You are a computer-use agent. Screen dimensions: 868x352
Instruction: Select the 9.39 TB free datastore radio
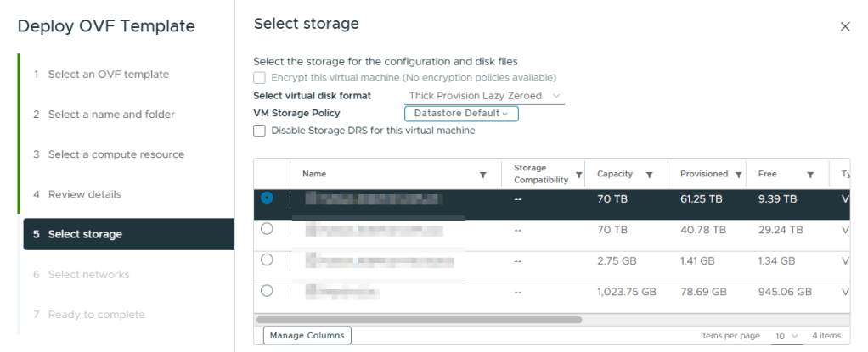pyautogui.click(x=267, y=198)
